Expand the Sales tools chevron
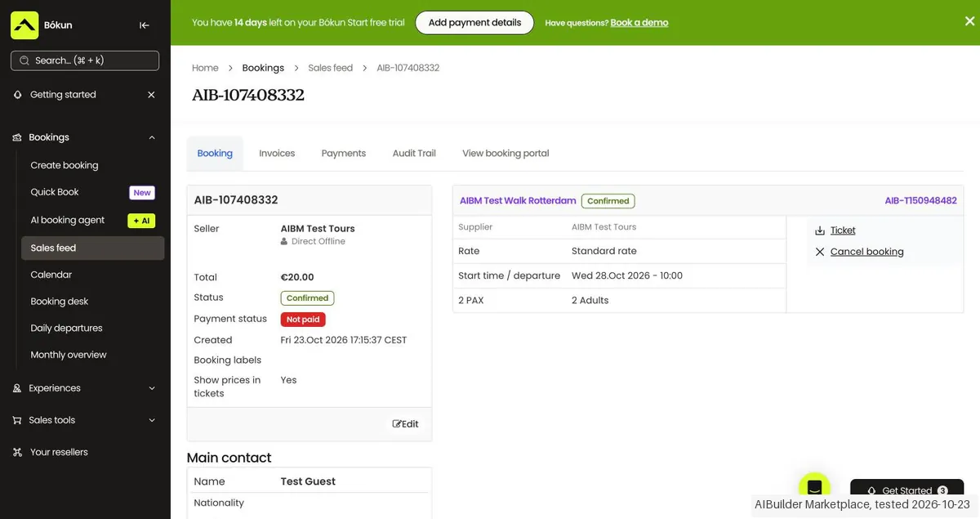Screen dimensions: 980x519 152,420
